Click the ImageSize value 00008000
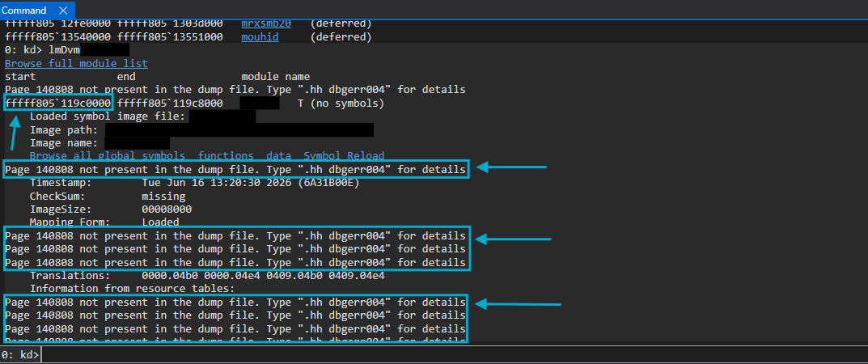The height and width of the screenshot is (364, 868). [167, 210]
